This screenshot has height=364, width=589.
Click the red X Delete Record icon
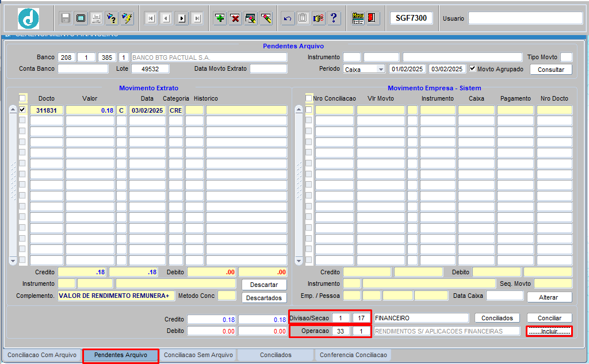(235, 18)
